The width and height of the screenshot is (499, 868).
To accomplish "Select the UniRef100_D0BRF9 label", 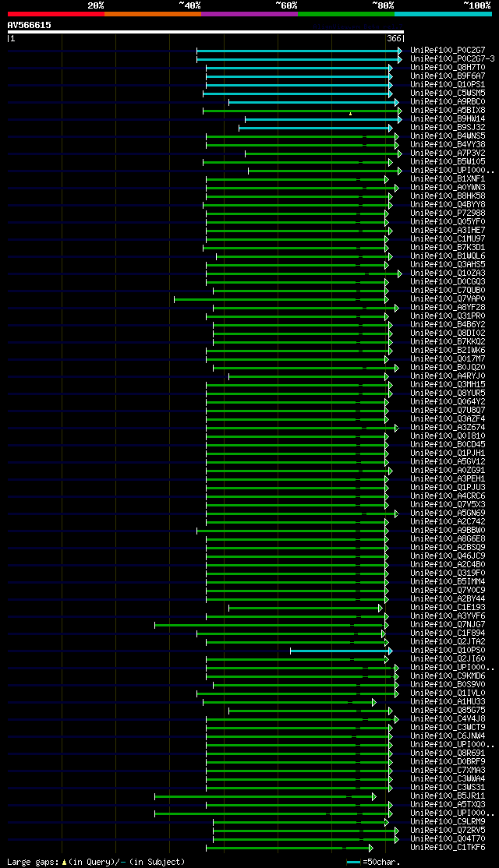I will click(x=448, y=762).
